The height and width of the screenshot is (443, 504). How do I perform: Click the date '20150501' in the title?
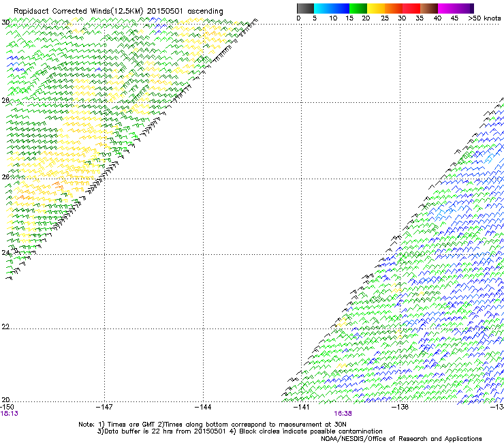165,11
